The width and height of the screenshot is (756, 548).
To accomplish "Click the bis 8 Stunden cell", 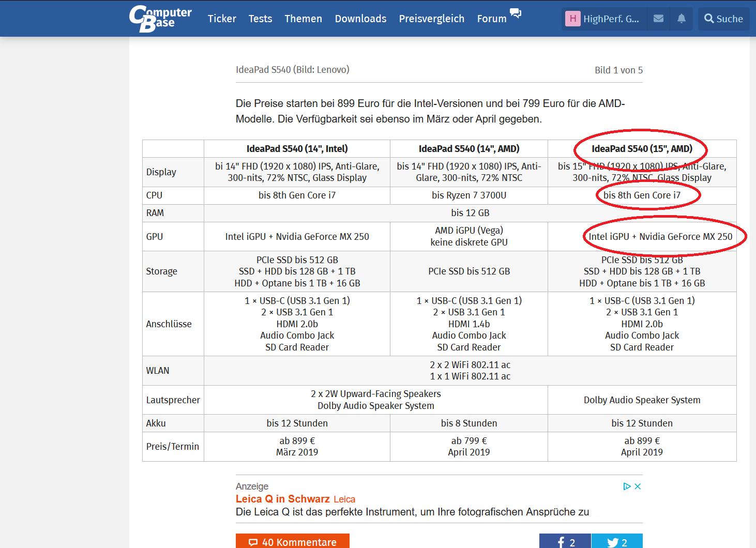I will 469,423.
